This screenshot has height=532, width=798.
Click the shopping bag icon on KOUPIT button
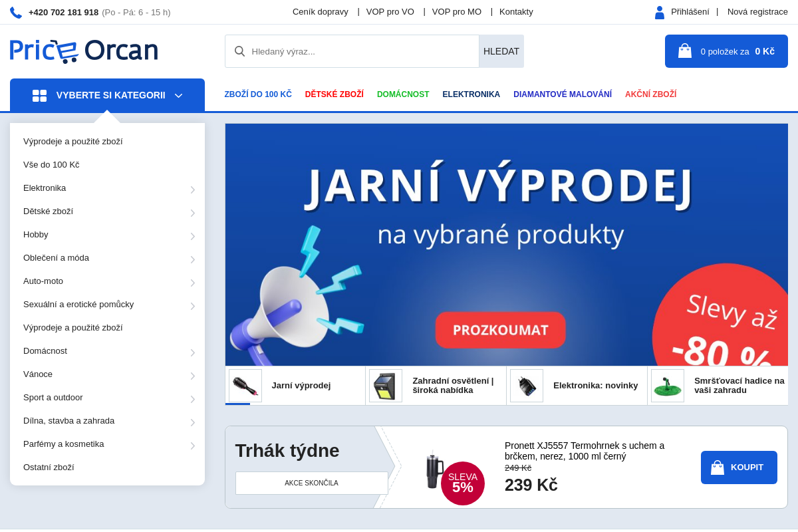[x=718, y=467]
